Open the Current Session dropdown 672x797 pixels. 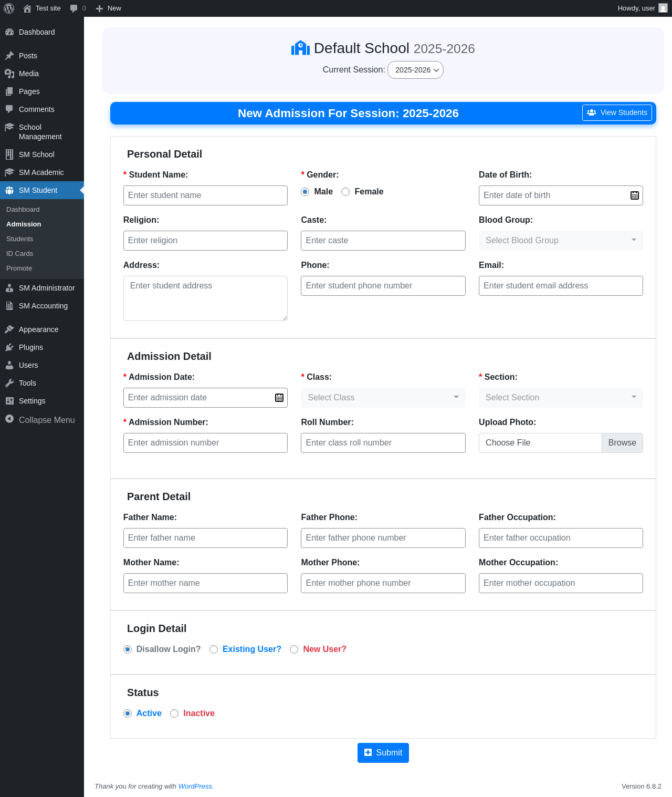(x=415, y=70)
